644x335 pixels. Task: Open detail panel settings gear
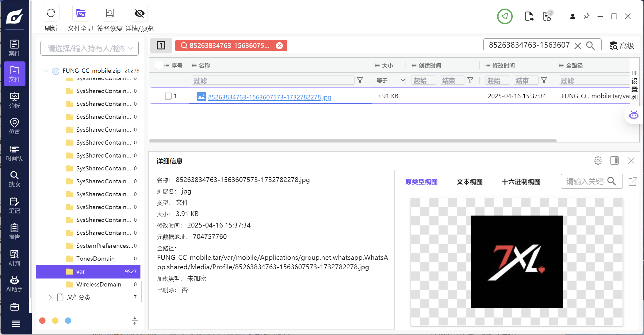coord(598,161)
